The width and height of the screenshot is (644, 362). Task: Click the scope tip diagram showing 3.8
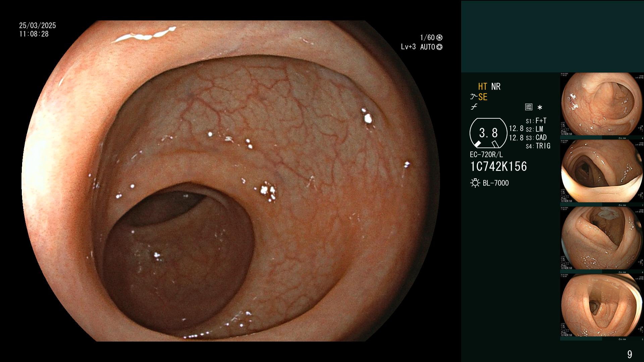point(488,133)
